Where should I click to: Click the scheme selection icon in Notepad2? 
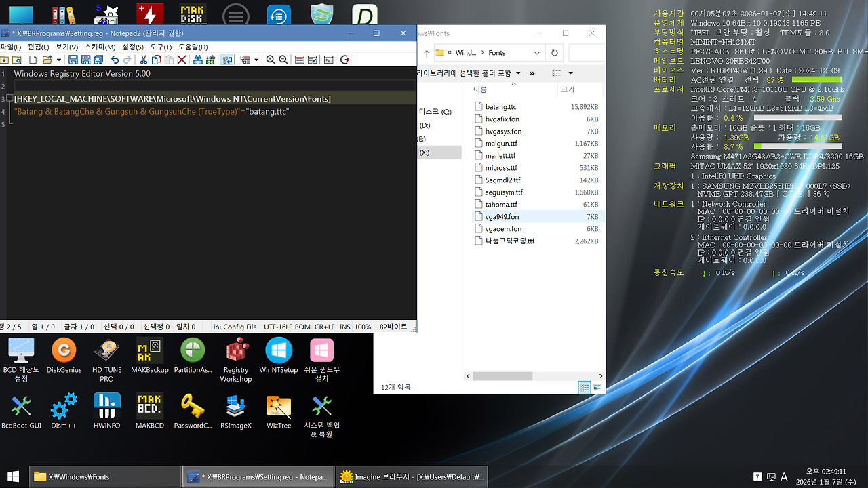click(x=245, y=60)
